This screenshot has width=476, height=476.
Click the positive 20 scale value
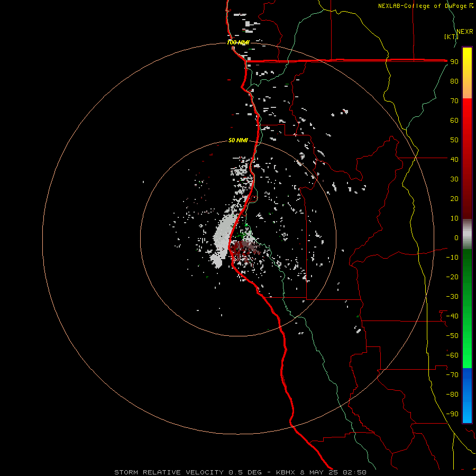point(454,198)
